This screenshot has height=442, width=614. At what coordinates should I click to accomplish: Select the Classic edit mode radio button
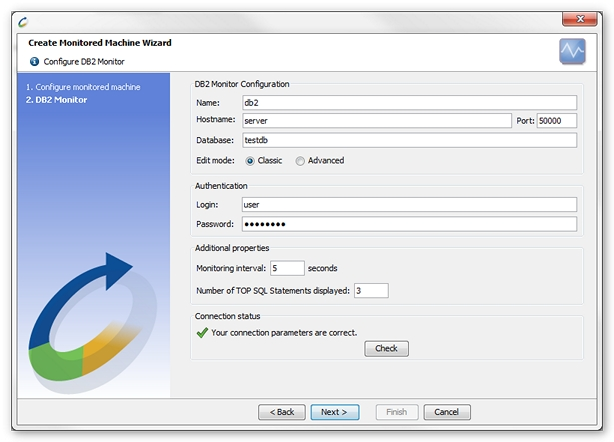coord(250,161)
